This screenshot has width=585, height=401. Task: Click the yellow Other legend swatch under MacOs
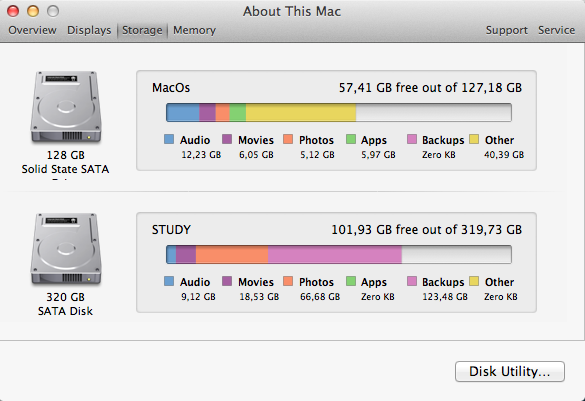[x=474, y=139]
